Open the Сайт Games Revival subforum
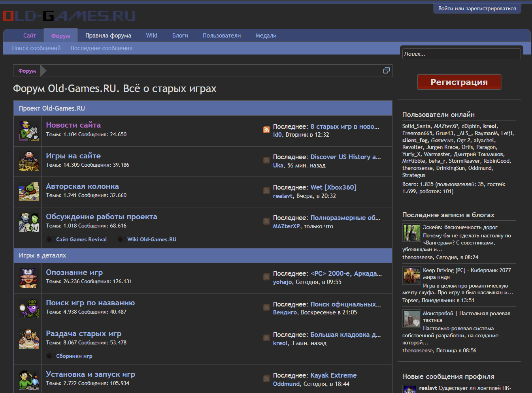Screen dimensions: 532x393 pyautogui.click(x=81, y=239)
